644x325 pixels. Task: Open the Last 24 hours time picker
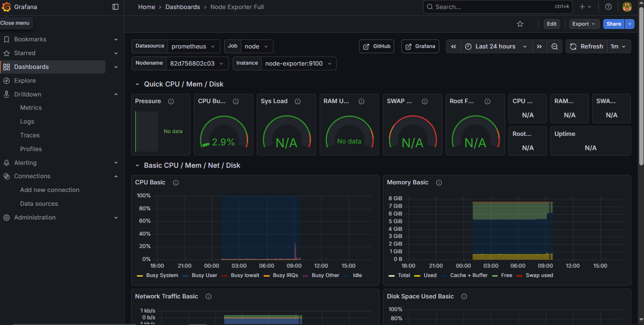(497, 47)
